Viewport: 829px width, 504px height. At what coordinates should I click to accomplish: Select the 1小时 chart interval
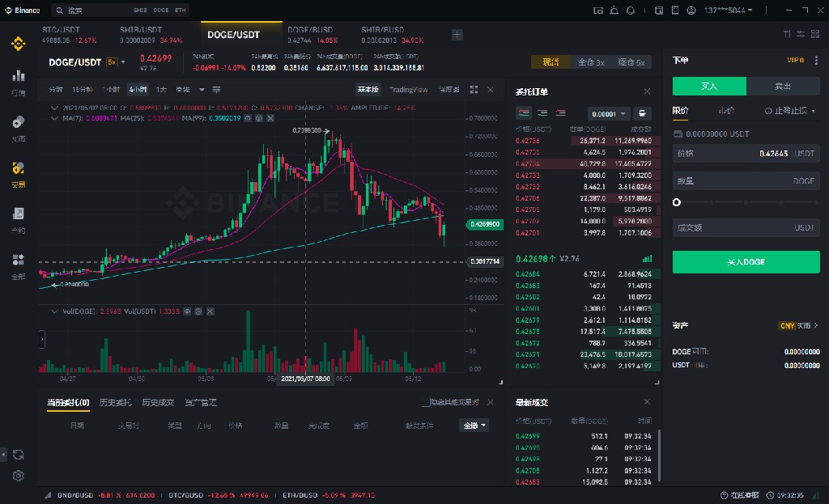(x=112, y=89)
